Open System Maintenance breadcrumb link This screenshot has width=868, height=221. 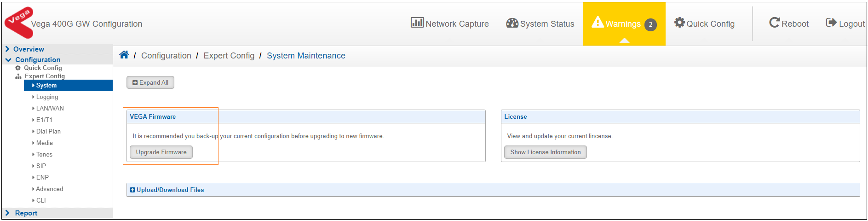point(306,56)
